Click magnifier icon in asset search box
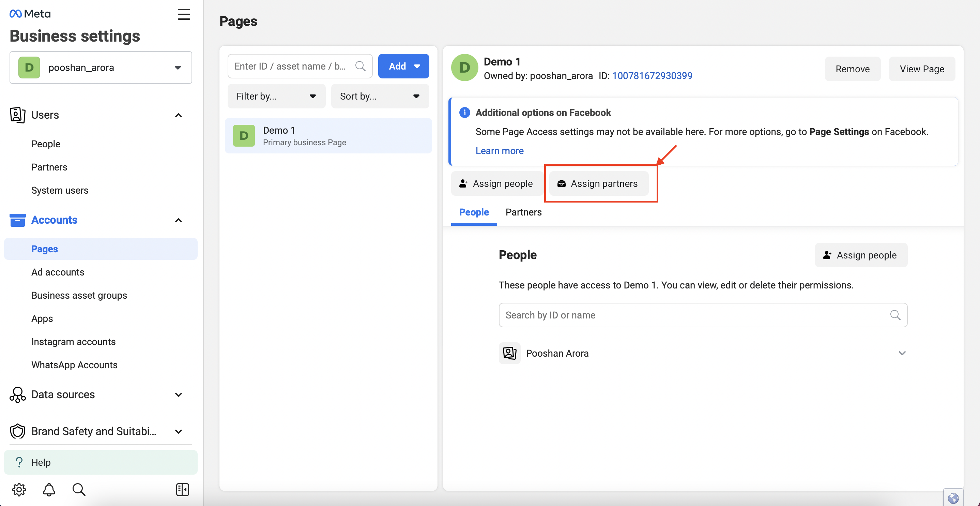The height and width of the screenshot is (506, 980). click(x=360, y=66)
